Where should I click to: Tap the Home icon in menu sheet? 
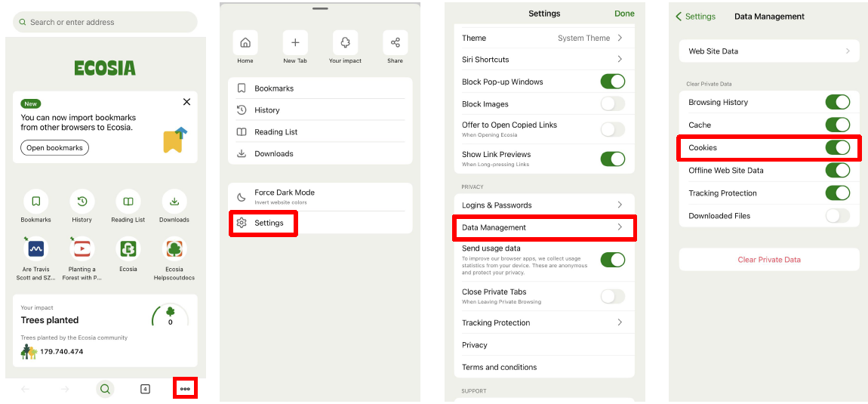245,43
